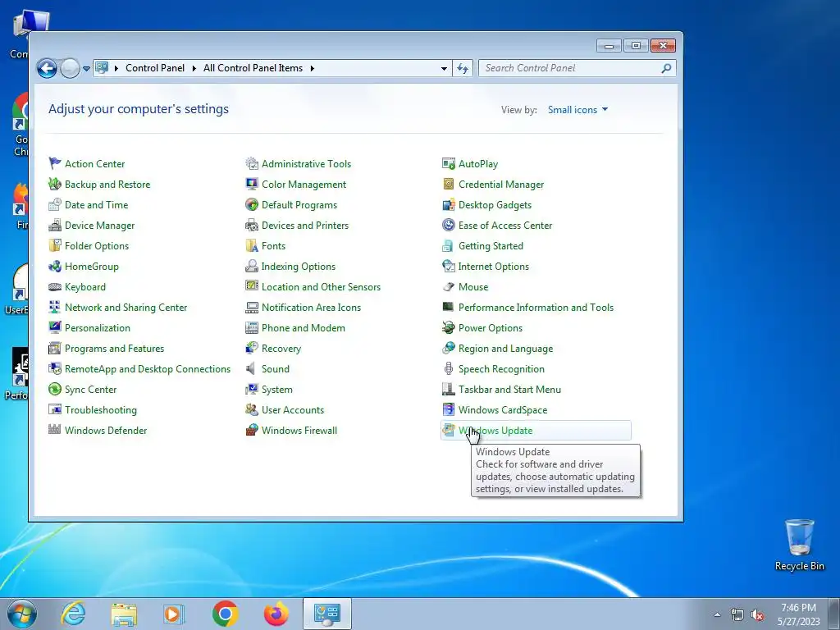The image size is (840, 630).
Task: Open the recent pages arrow beside Forward
Action: pyautogui.click(x=86, y=69)
